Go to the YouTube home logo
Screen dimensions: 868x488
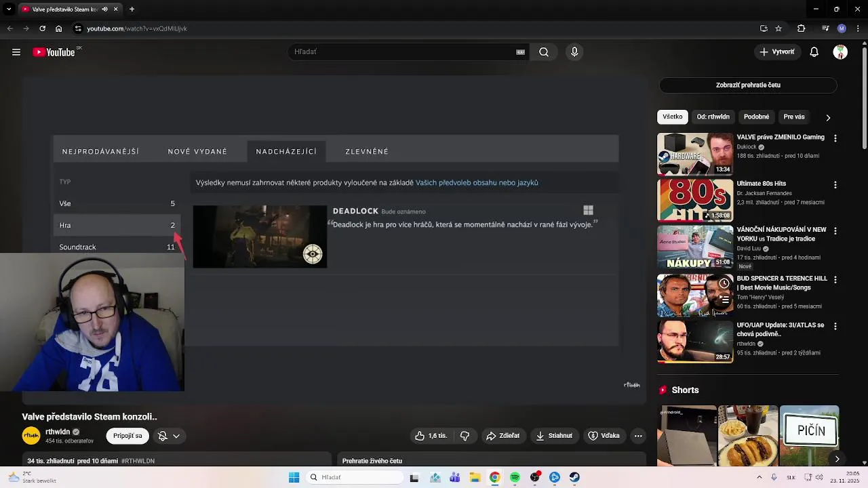click(x=54, y=52)
